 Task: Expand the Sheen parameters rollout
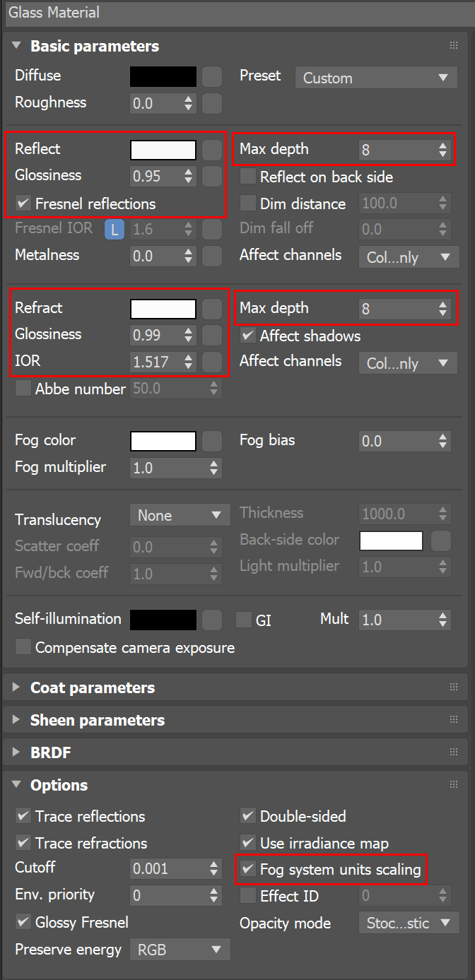coord(97,720)
